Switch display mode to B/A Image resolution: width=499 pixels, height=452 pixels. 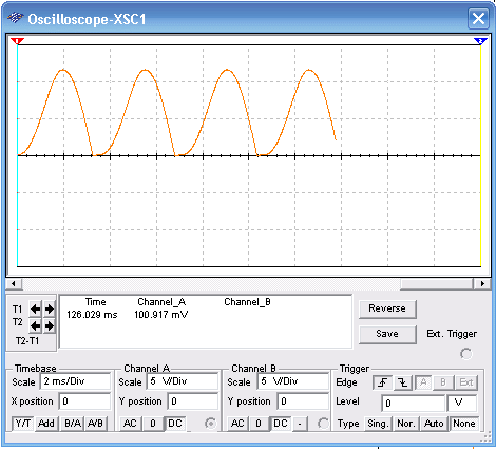click(x=72, y=423)
